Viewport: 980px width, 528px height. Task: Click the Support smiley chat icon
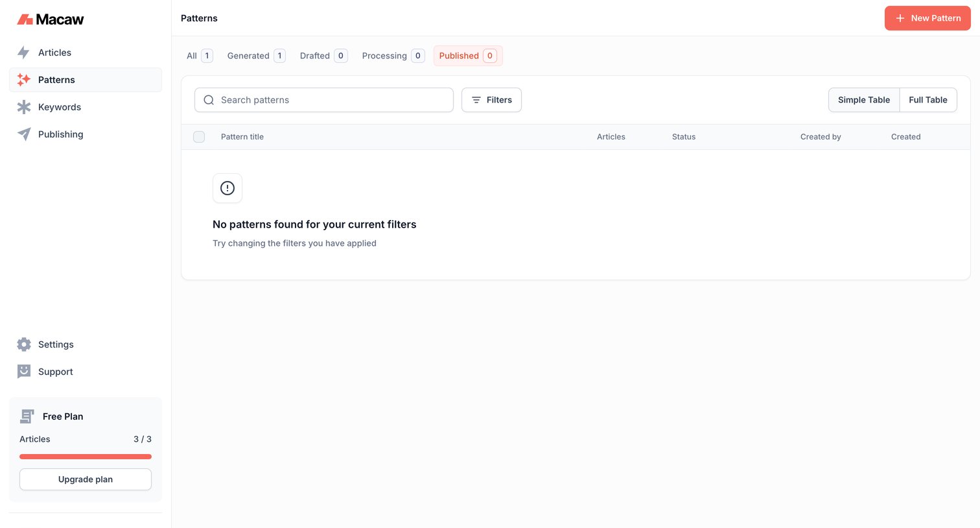tap(24, 372)
